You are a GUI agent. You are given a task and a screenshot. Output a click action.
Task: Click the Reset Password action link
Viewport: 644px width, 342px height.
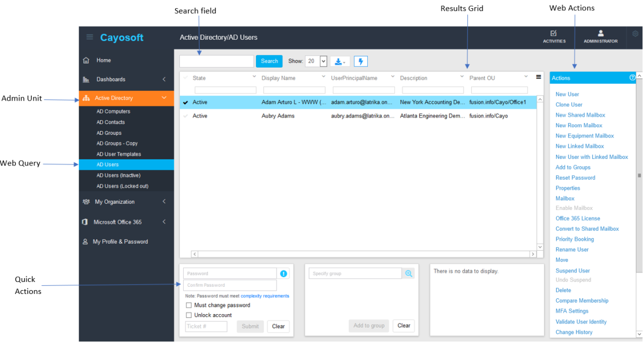pyautogui.click(x=575, y=178)
